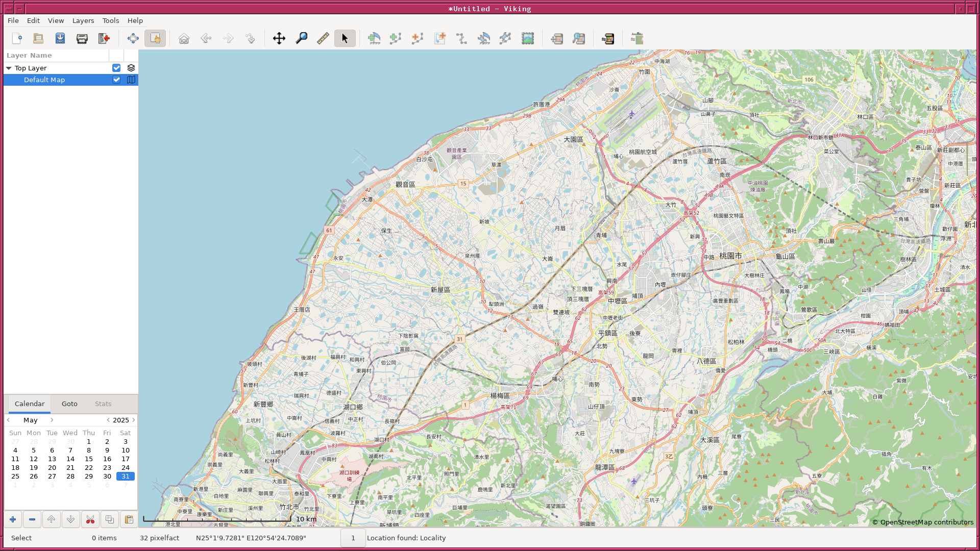Select the Pan tool in toolbar
The width and height of the screenshot is (980, 551).
click(x=279, y=38)
